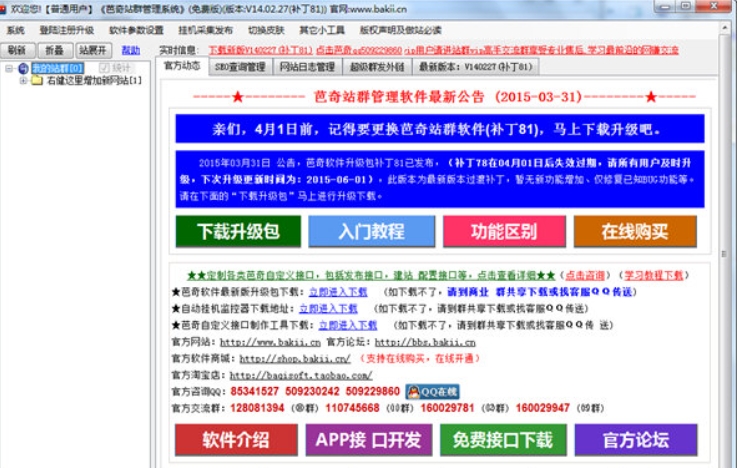Screen dimensions: 739x468
Task: Collapse the 我的站群 tree node
Action: tap(9, 69)
